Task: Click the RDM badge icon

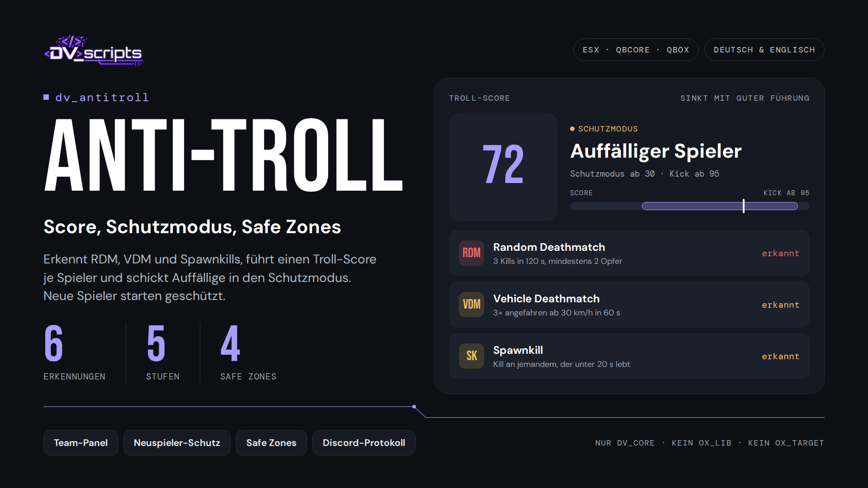Action: [472, 253]
